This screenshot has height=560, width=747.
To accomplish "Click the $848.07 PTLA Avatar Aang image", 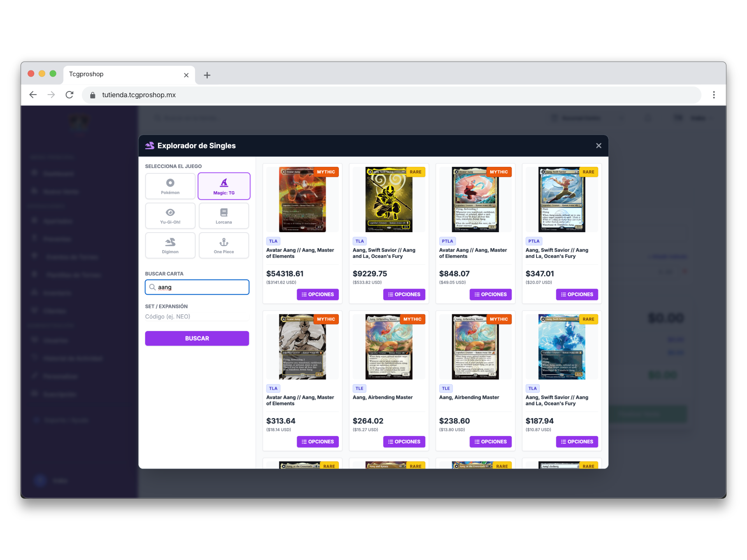I will (x=475, y=199).
